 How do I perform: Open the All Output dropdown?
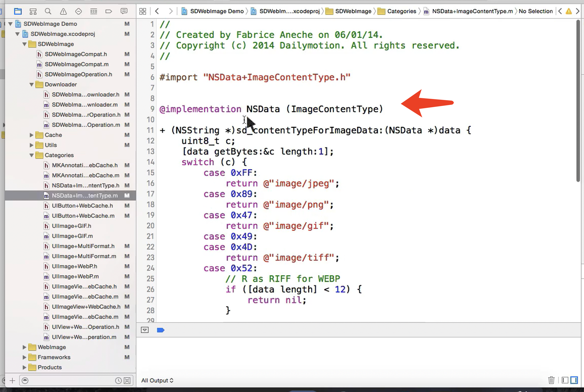click(x=157, y=380)
